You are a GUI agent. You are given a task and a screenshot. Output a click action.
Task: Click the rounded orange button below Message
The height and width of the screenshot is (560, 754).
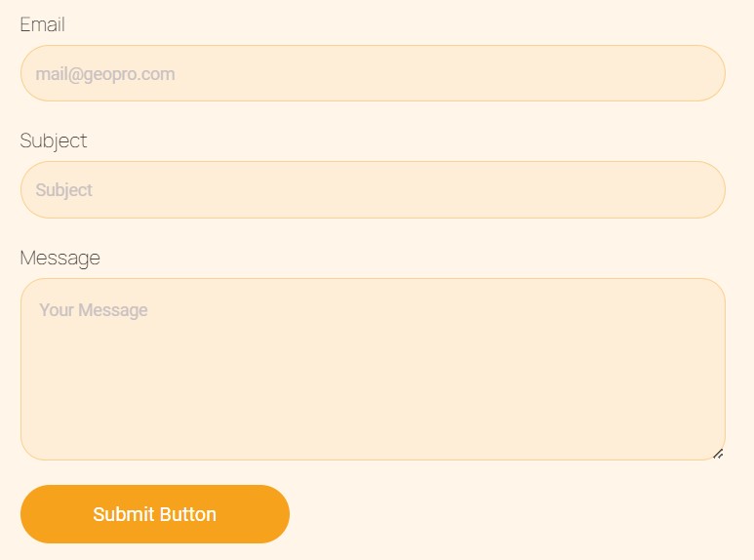pyautogui.click(x=154, y=514)
